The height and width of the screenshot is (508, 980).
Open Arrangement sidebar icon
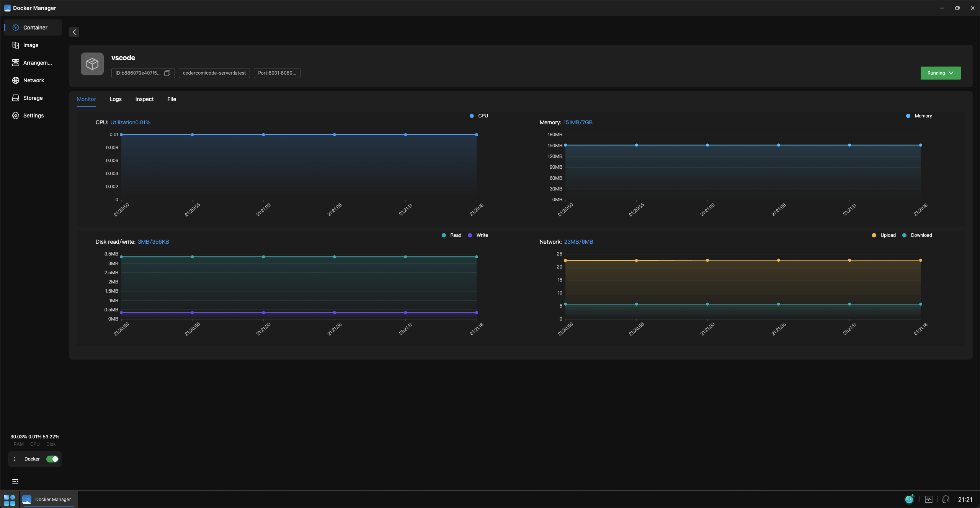click(x=16, y=63)
